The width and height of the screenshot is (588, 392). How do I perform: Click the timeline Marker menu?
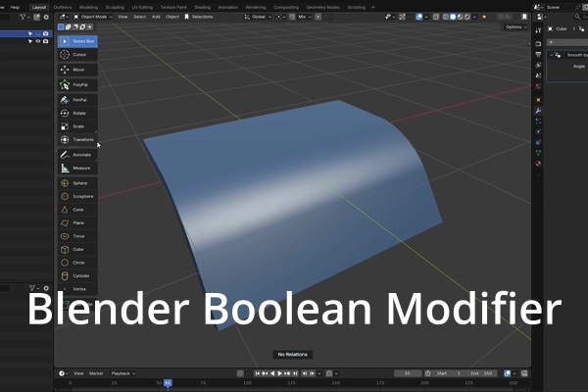click(96, 373)
